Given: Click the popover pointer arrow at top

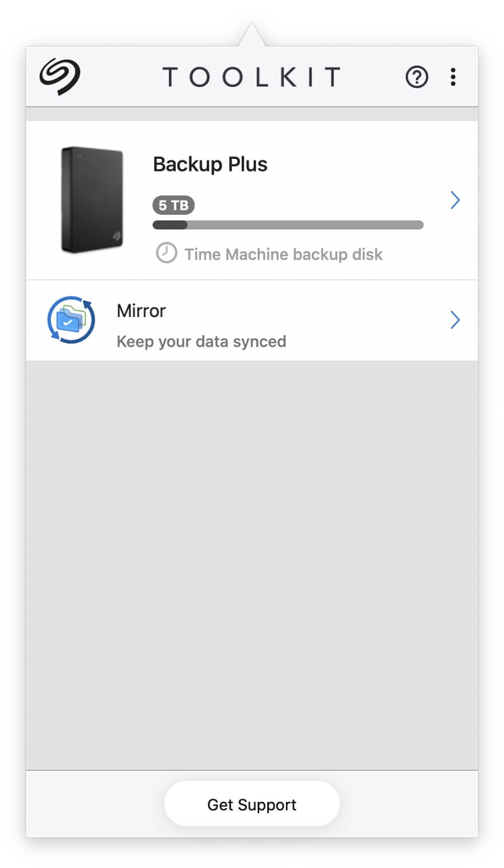Looking at the screenshot, I should click(252, 35).
